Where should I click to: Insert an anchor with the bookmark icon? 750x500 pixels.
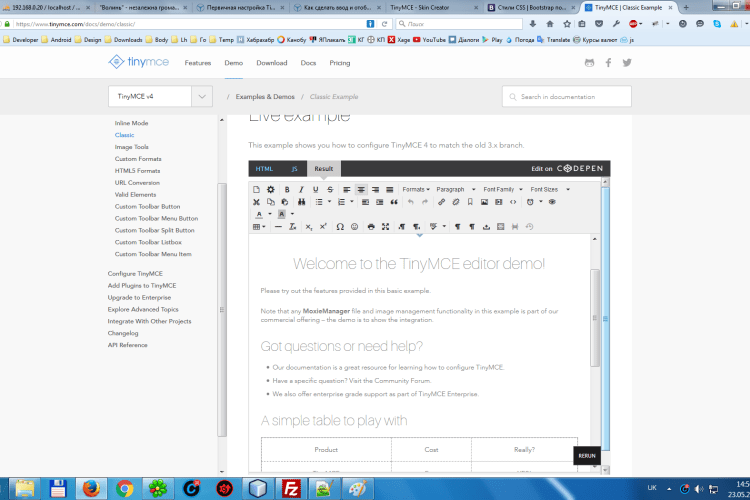click(x=470, y=202)
